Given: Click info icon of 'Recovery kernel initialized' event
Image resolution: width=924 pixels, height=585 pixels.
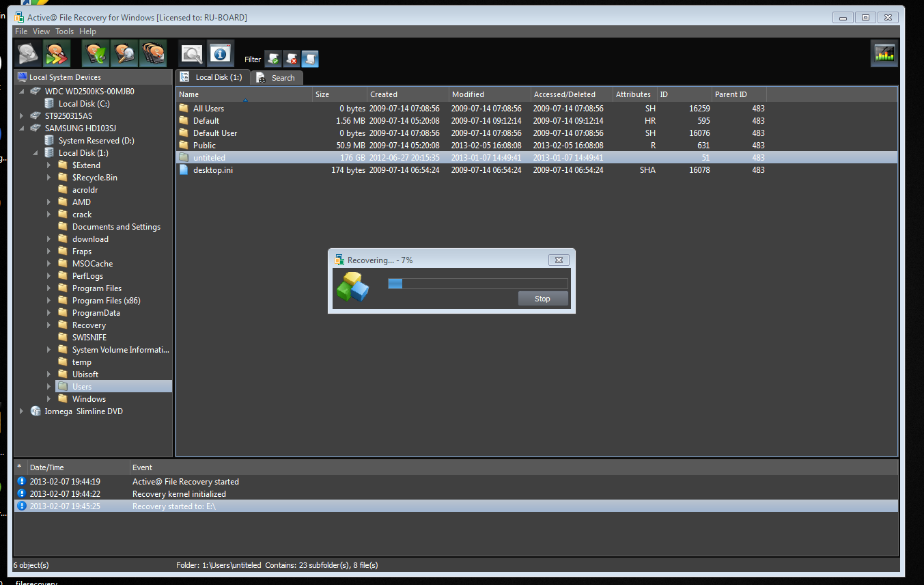Looking at the screenshot, I should pos(21,493).
